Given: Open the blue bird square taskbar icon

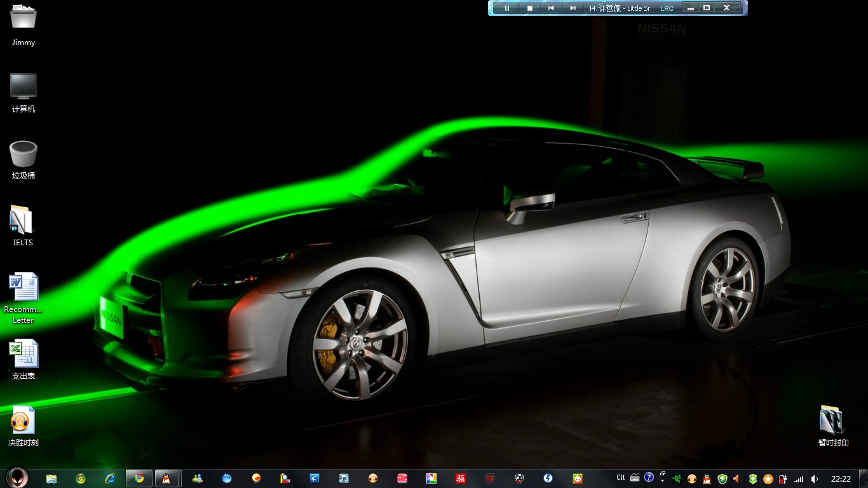Looking at the screenshot, I should point(315,478).
